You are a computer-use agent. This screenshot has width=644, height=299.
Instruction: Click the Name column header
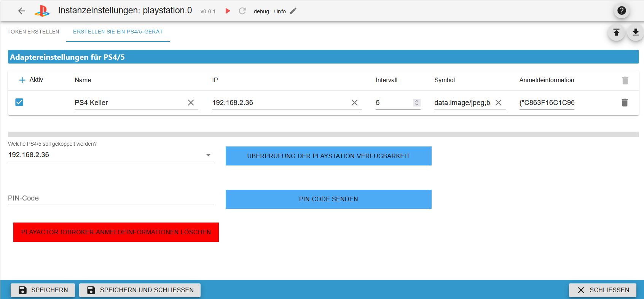click(83, 80)
